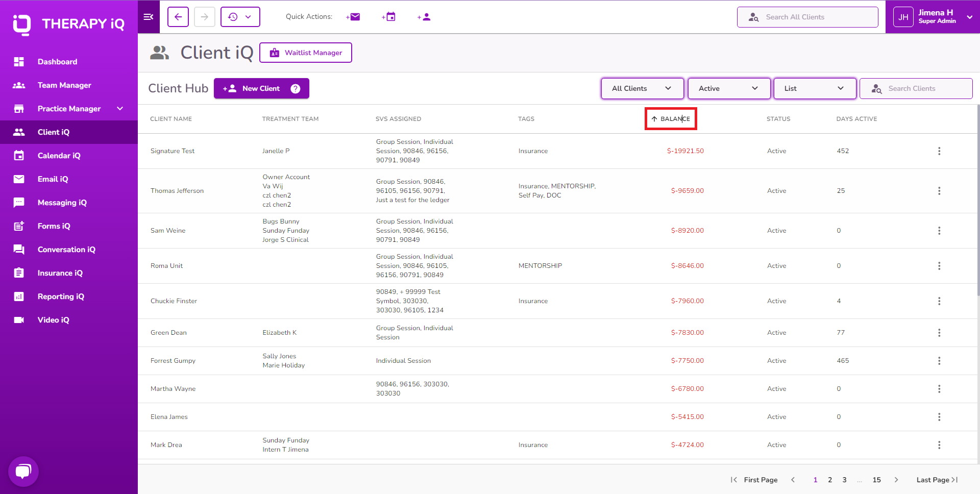Image resolution: width=980 pixels, height=494 pixels.
Task: Switch to Dashboard in the sidebar
Action: (57, 61)
